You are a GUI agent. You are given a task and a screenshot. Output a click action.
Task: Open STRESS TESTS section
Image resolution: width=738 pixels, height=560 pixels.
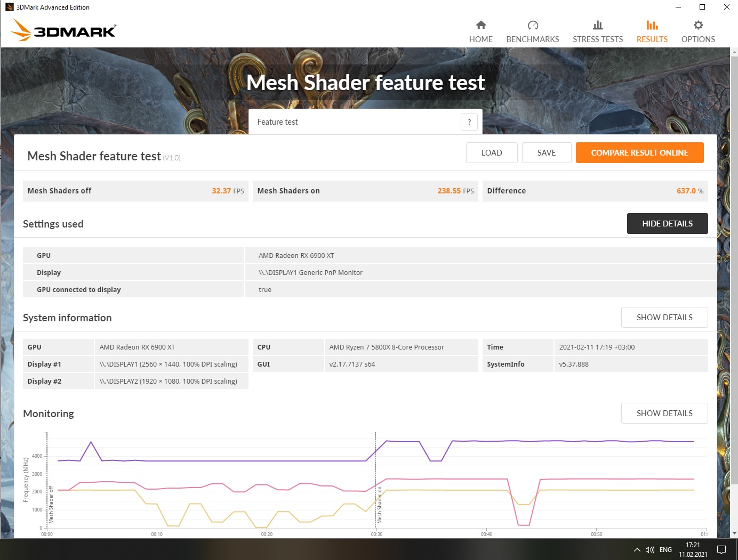click(x=598, y=32)
